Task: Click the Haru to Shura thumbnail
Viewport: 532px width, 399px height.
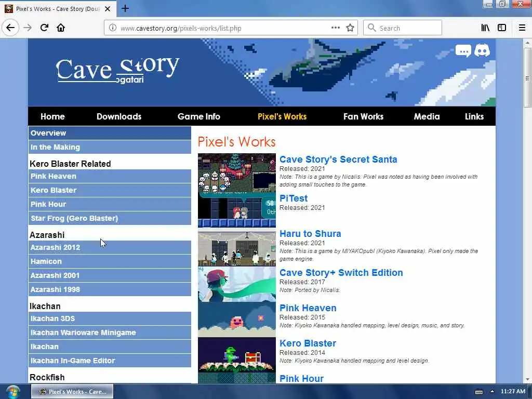Action: point(237,249)
